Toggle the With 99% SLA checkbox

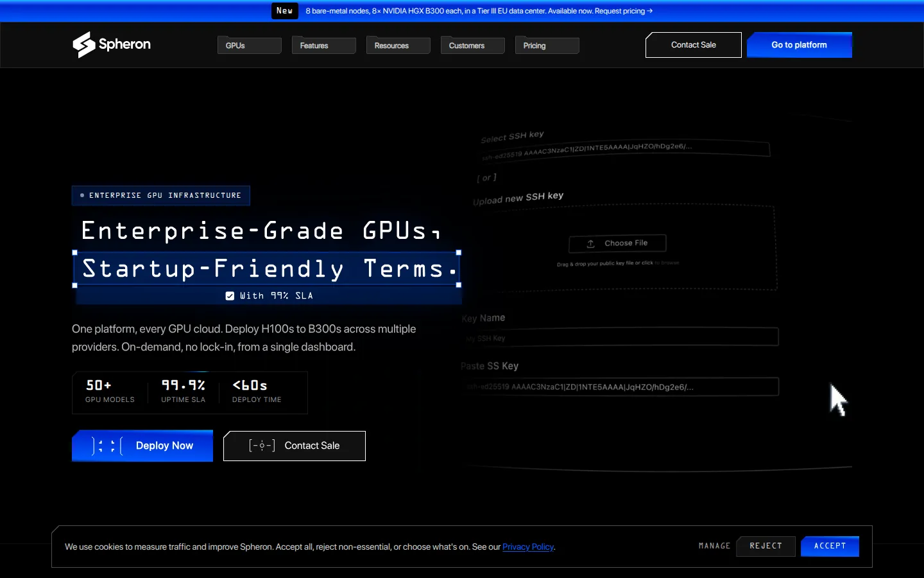tap(230, 296)
